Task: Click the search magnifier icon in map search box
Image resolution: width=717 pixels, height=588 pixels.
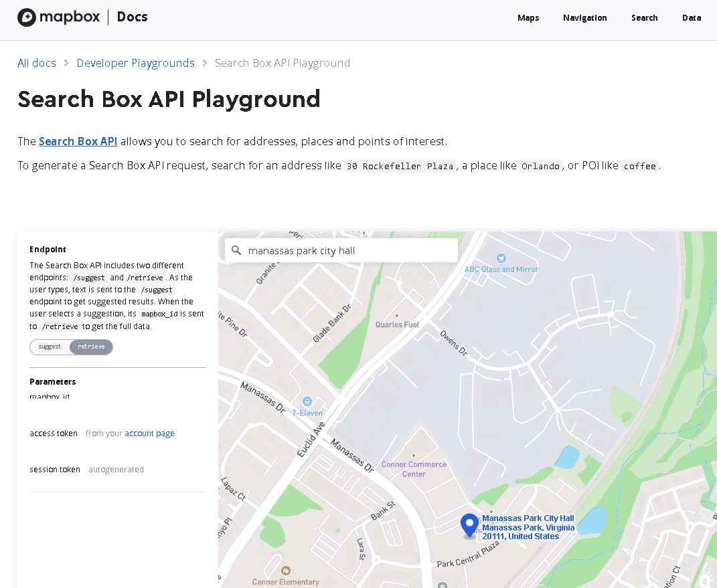Action: click(236, 250)
